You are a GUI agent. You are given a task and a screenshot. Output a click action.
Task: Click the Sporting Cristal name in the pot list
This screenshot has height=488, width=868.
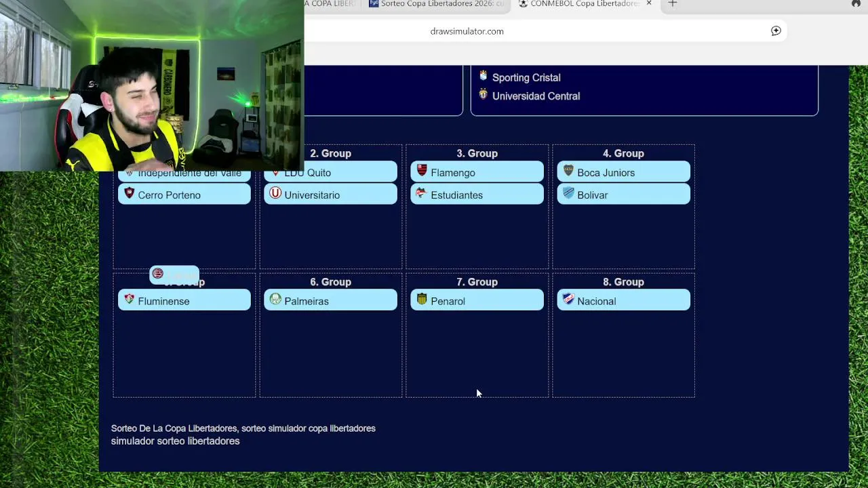coord(526,78)
